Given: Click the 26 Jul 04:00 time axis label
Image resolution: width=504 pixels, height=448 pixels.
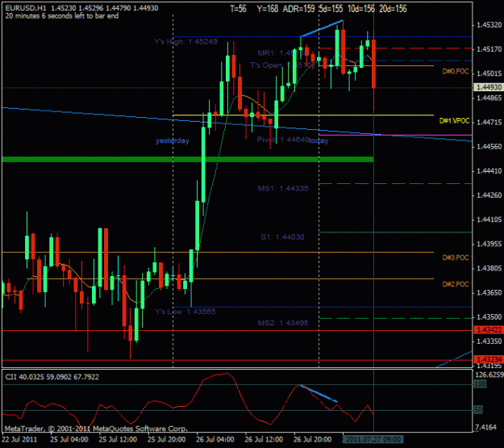Looking at the screenshot, I should pos(215,439).
